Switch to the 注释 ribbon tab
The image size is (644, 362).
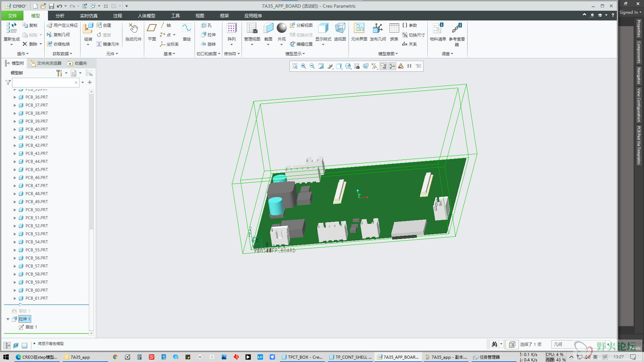click(117, 16)
